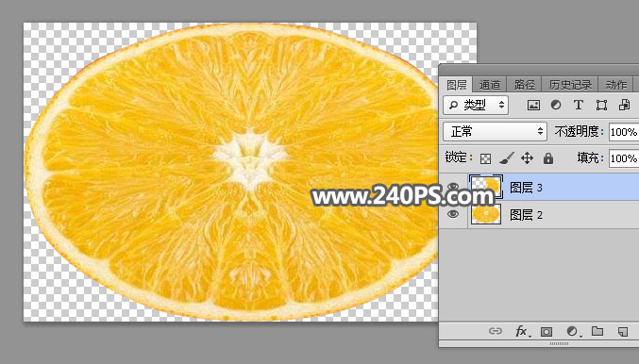The height and width of the screenshot is (364, 639).
Task: Switch to the 历史记录 tab
Action: click(570, 85)
